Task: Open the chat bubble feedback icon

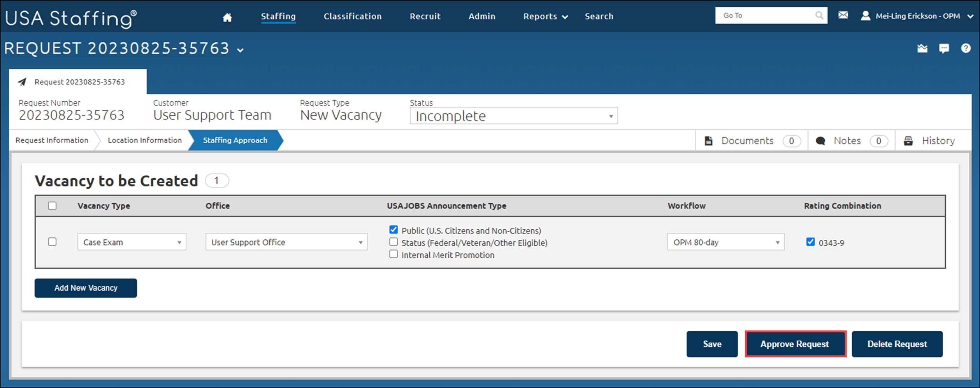Action: [x=944, y=48]
